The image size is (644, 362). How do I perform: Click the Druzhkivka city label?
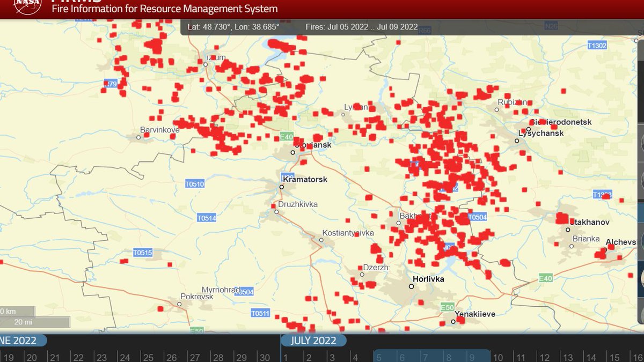(298, 204)
